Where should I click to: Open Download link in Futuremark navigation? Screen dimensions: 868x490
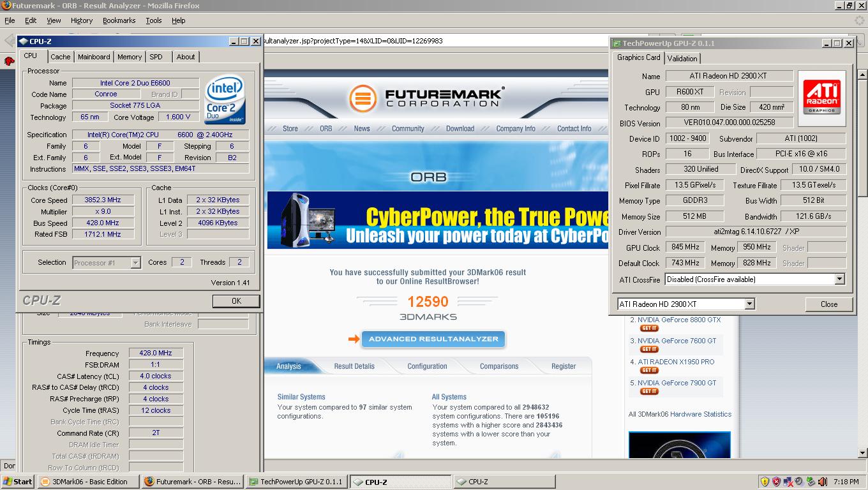tap(460, 128)
